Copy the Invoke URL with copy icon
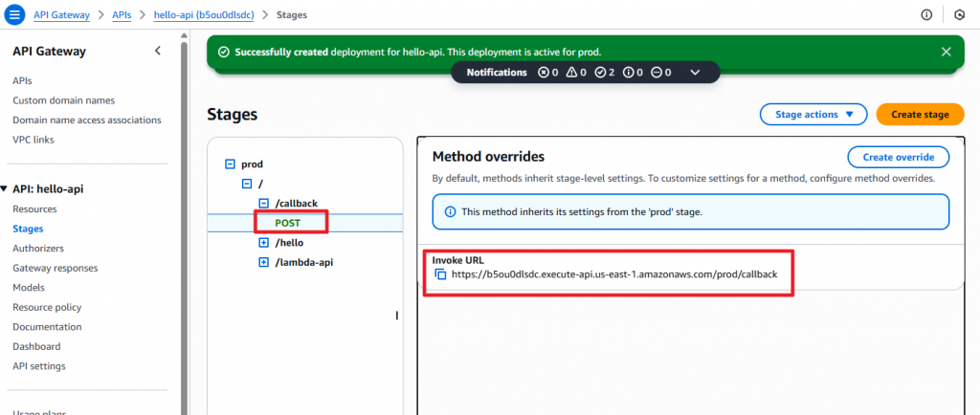 (x=440, y=274)
